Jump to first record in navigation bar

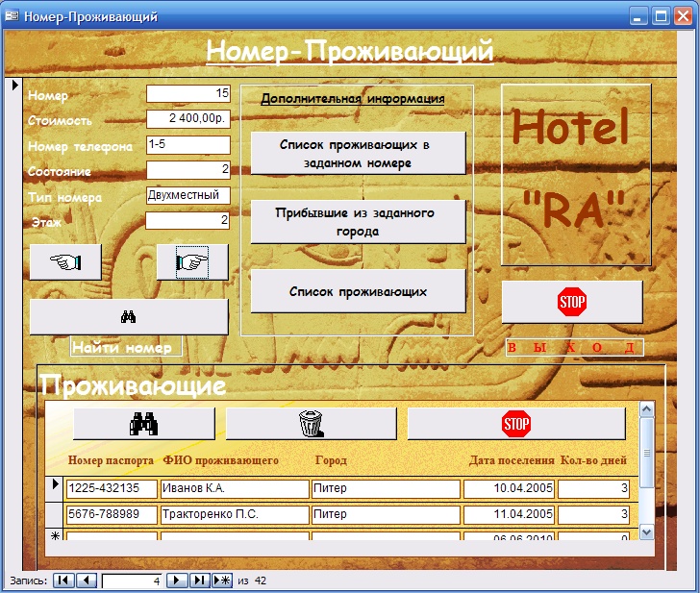pyautogui.click(x=63, y=581)
